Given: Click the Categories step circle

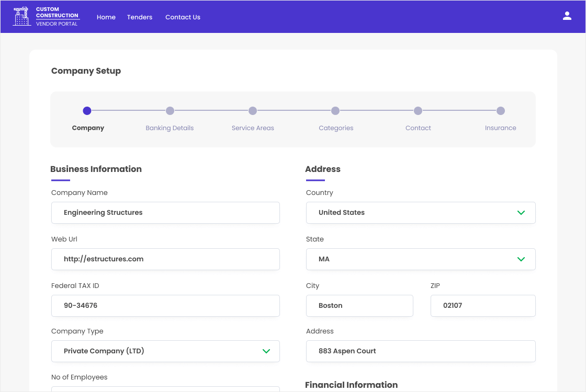Looking at the screenshot, I should click(x=335, y=111).
